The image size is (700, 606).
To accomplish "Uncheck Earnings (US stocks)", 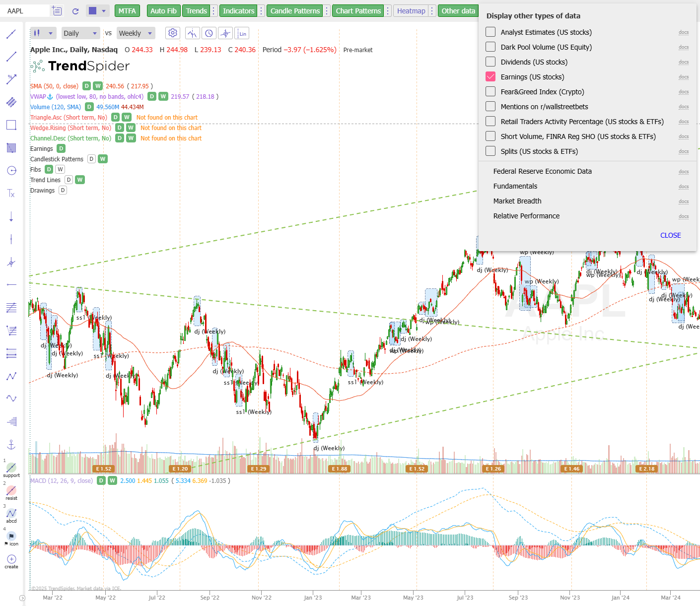I will click(490, 76).
